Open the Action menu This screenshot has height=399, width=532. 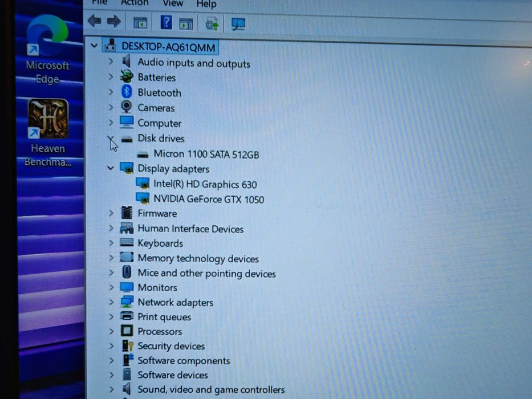(x=135, y=3)
